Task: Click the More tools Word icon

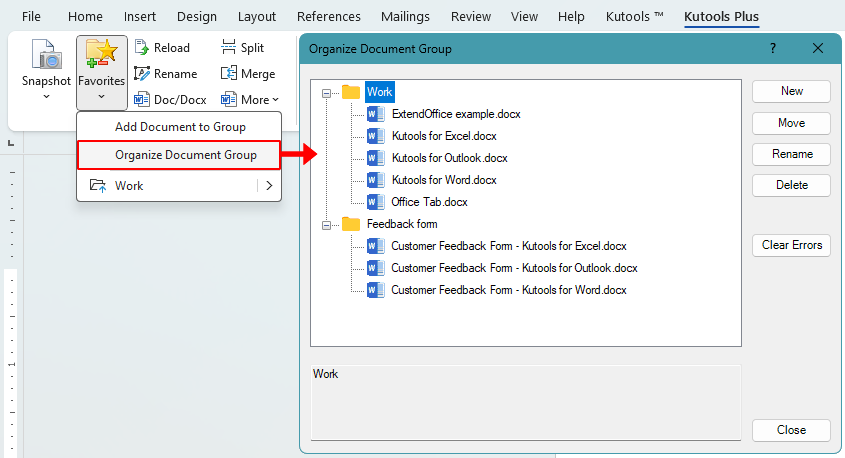Action: pos(228,99)
